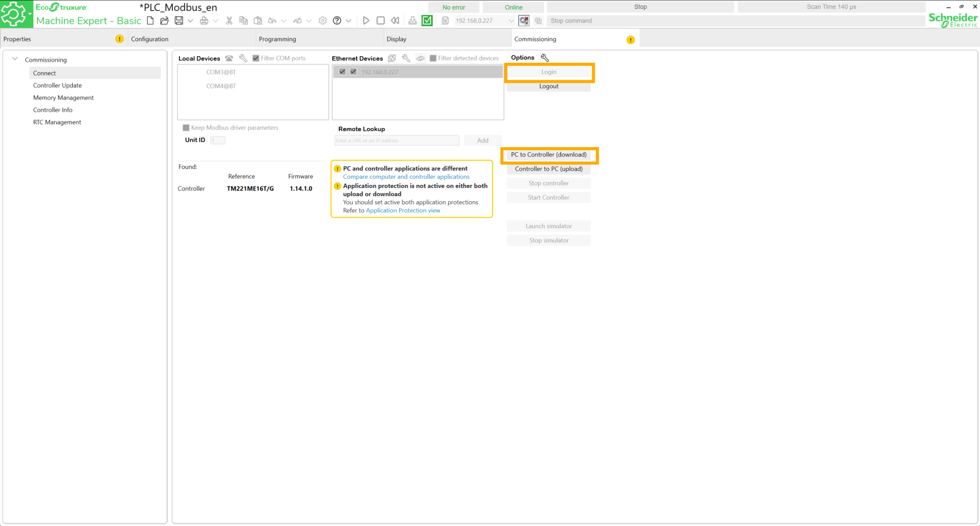Click the Remote Lookup address input field
Viewport: 980px width, 526px height.
[x=396, y=140]
